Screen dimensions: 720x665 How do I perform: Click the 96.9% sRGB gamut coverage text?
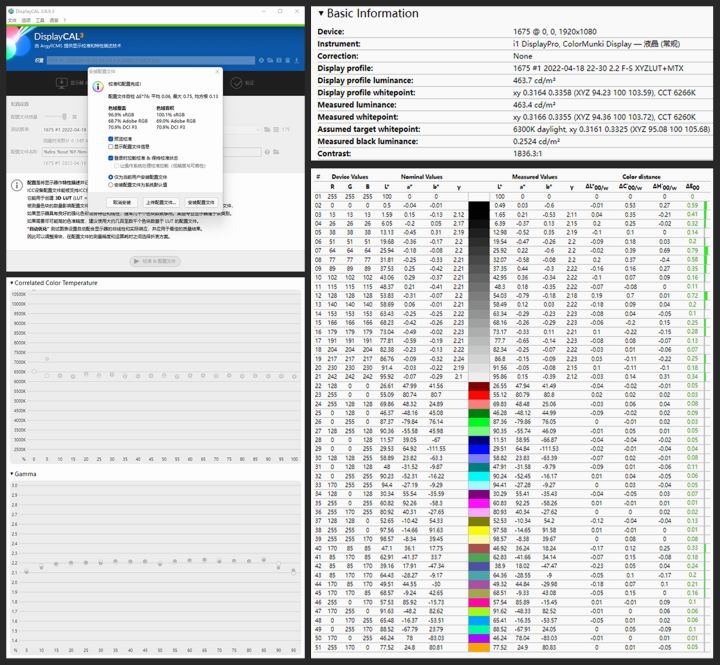click(120, 115)
